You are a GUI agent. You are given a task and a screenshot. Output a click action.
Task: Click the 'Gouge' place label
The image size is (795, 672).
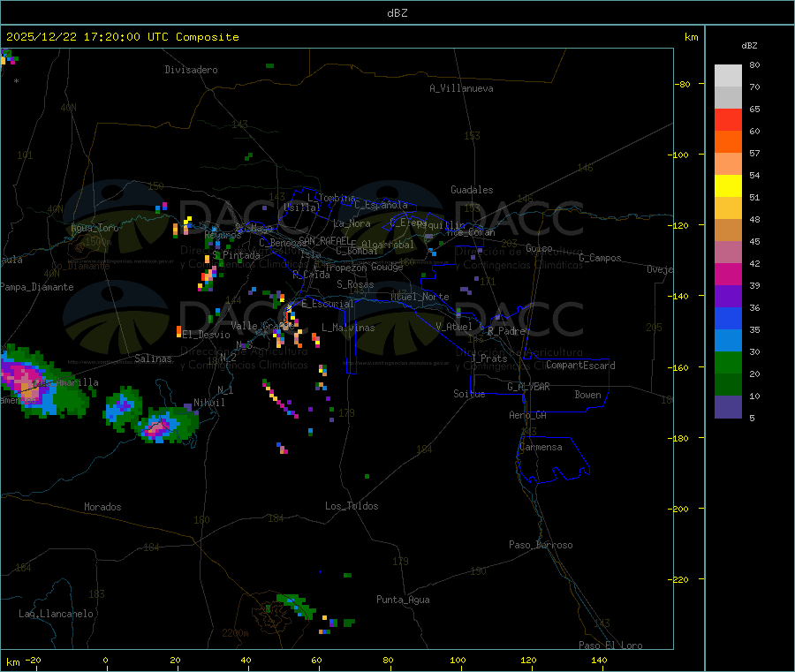tap(387, 267)
